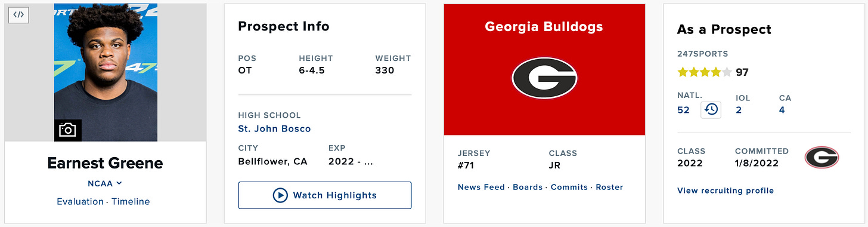Open the Timeline link
This screenshot has height=227, width=868.
click(131, 202)
